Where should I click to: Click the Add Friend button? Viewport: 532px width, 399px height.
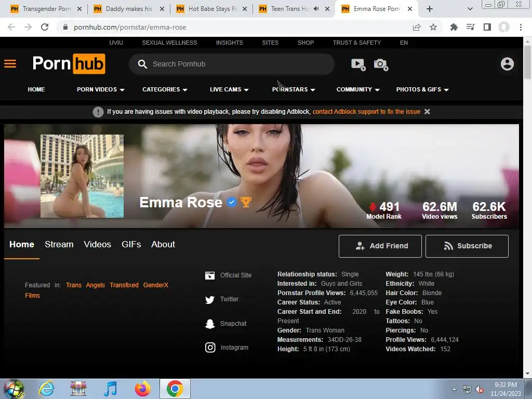coord(380,246)
